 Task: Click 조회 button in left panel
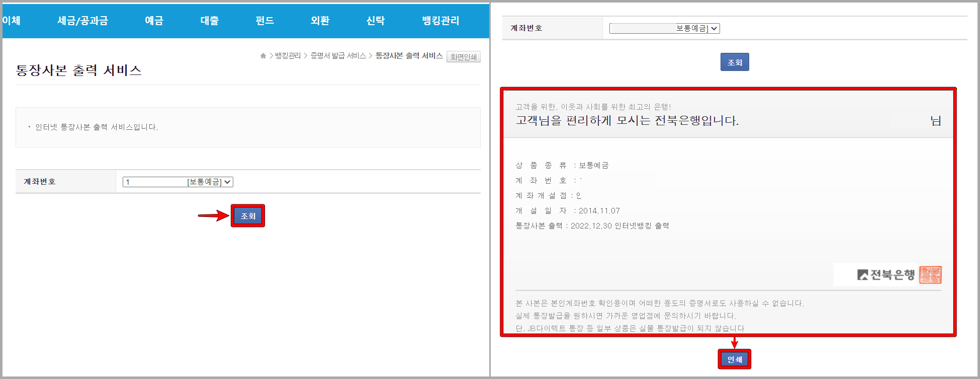click(x=248, y=216)
